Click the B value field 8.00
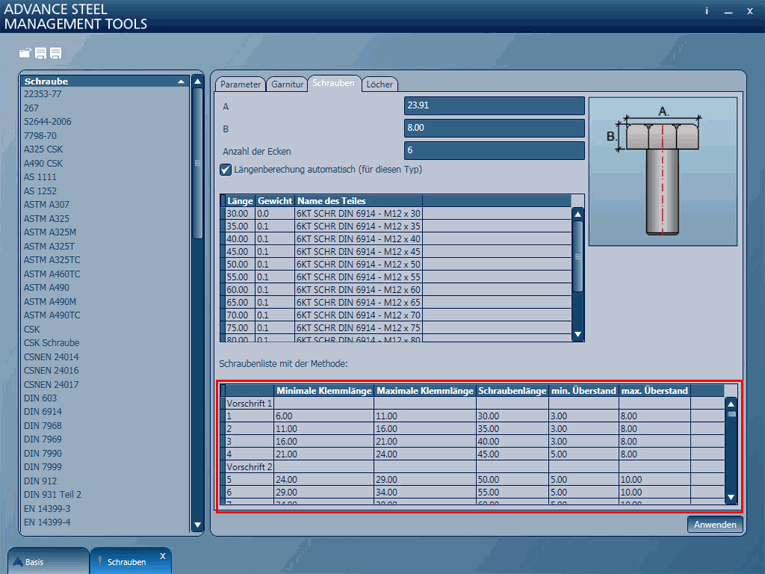The height and width of the screenshot is (574, 765). click(x=494, y=128)
